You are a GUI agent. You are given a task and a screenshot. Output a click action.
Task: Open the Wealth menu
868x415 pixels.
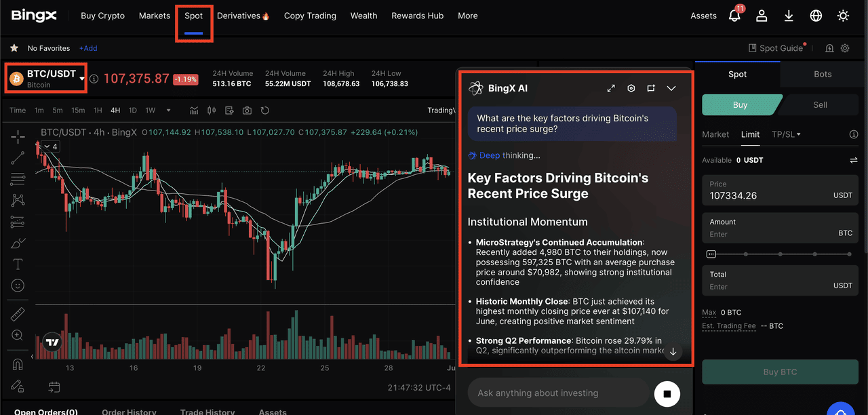tap(364, 16)
